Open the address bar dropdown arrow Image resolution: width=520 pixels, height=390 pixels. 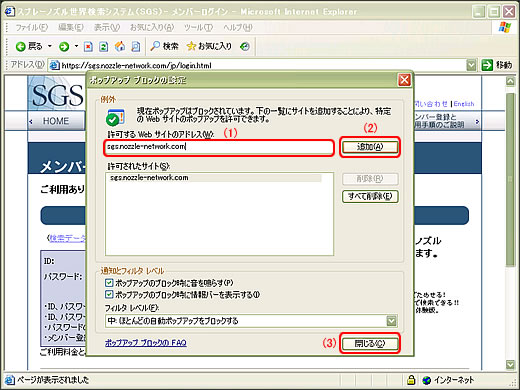coord(471,65)
